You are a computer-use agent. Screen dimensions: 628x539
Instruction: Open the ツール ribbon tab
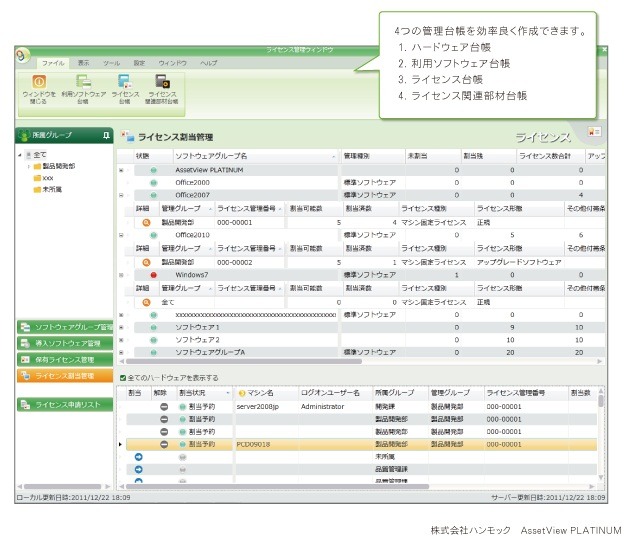click(x=111, y=63)
